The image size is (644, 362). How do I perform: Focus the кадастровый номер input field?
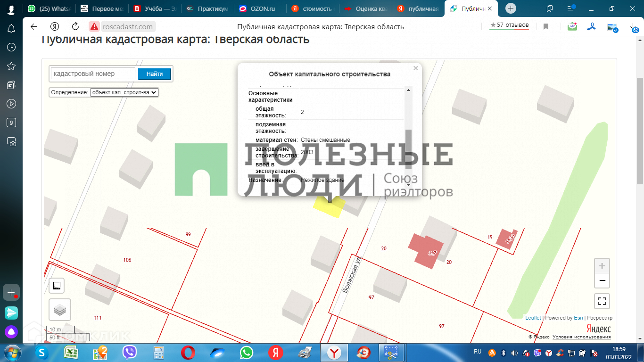point(93,74)
